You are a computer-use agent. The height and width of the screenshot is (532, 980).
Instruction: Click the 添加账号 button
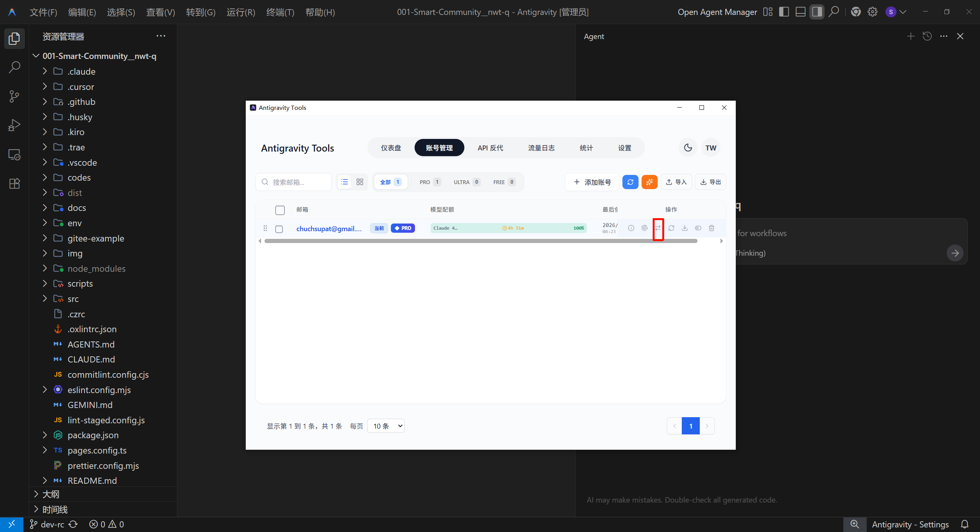592,182
